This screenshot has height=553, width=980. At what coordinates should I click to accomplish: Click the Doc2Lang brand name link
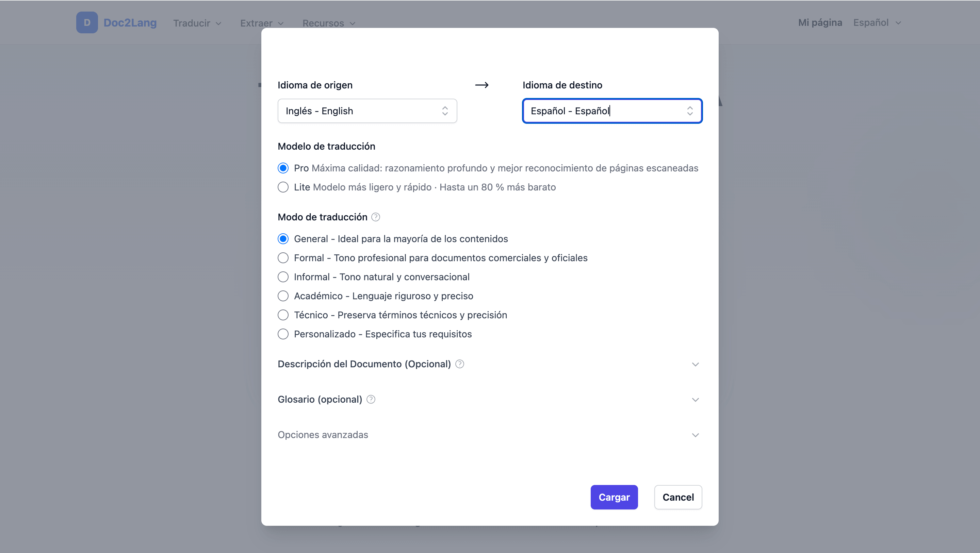130,23
